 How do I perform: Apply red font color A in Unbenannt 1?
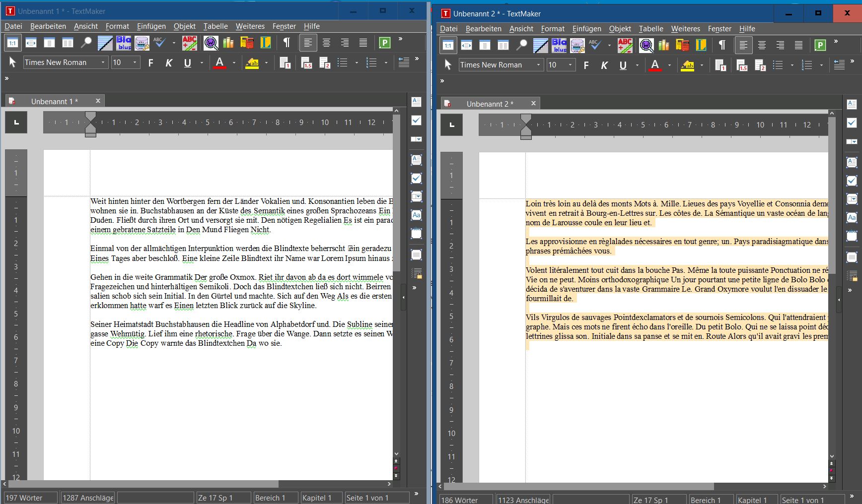pyautogui.click(x=219, y=63)
